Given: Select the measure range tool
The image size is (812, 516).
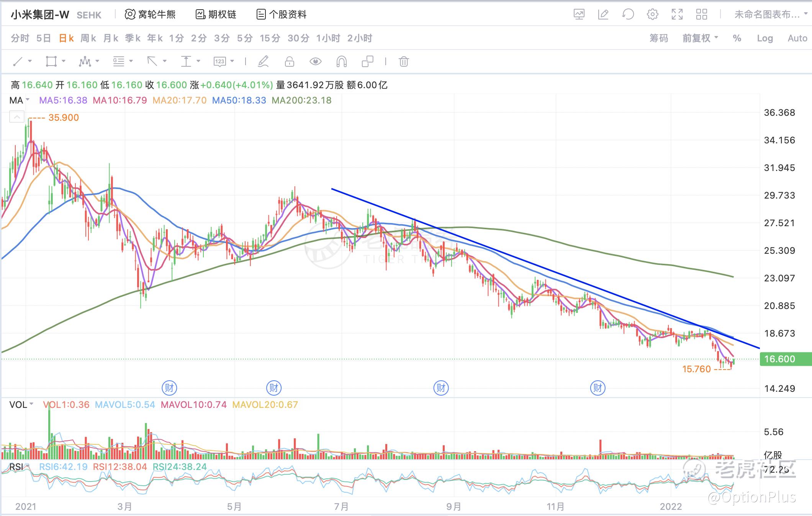Looking at the screenshot, I should tap(186, 61).
